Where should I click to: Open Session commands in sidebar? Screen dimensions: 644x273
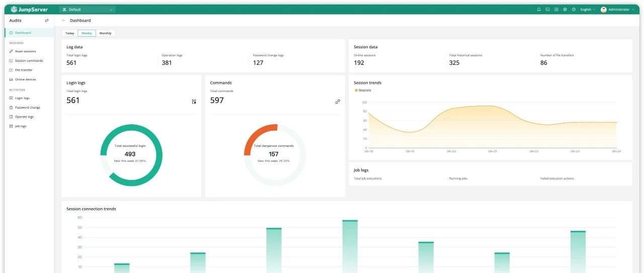29,61
